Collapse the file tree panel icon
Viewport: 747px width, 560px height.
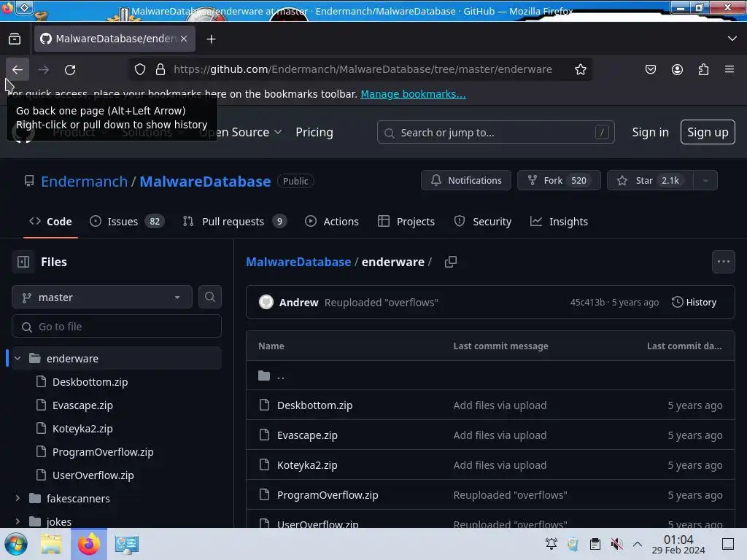click(x=23, y=262)
